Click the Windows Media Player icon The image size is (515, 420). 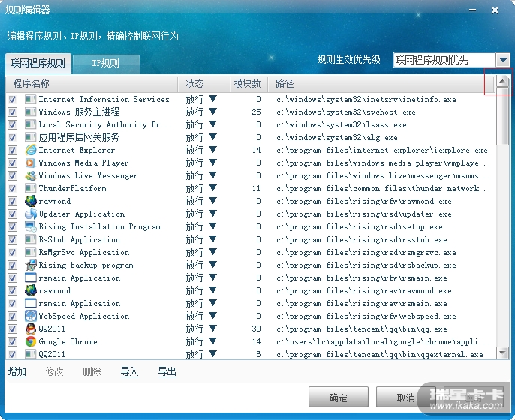[x=31, y=163]
